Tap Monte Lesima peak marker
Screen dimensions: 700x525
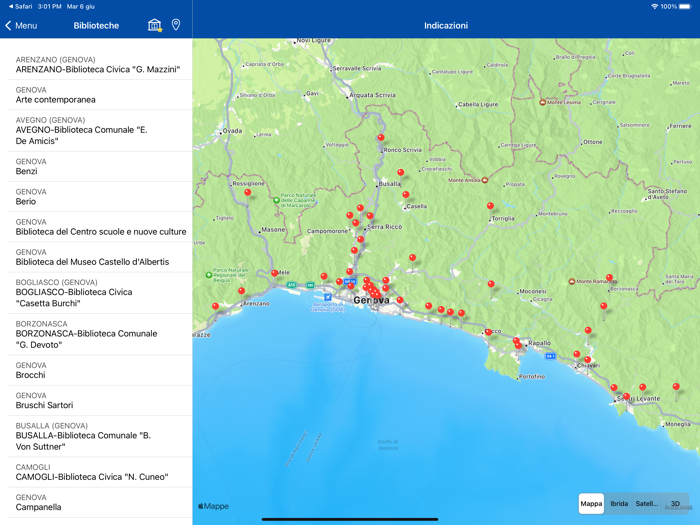tap(542, 102)
